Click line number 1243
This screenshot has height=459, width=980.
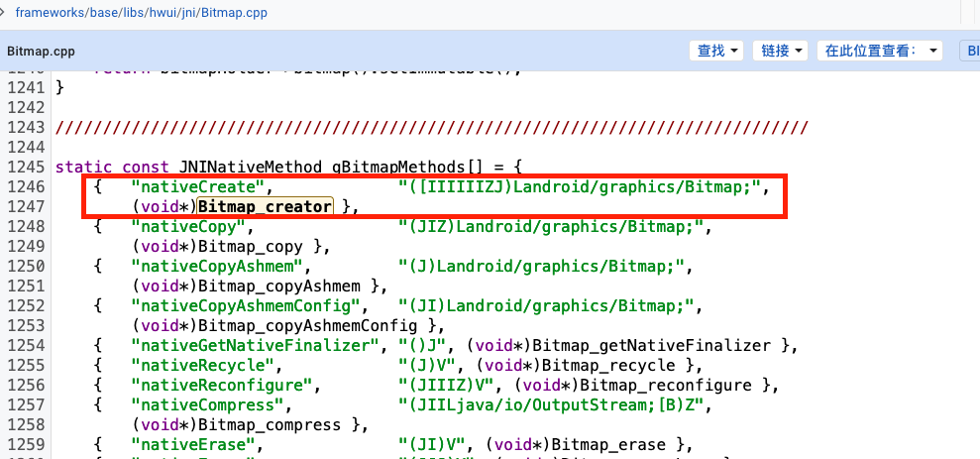[26, 128]
